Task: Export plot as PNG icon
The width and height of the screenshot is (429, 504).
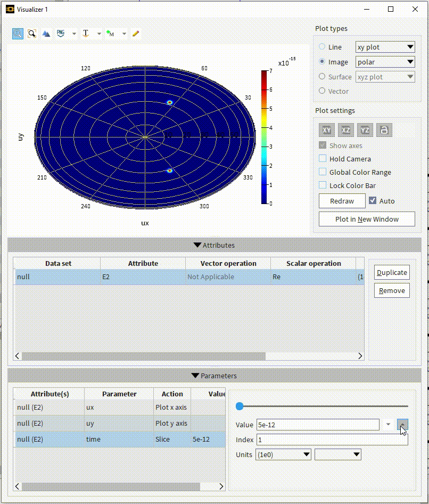Action: point(61,34)
